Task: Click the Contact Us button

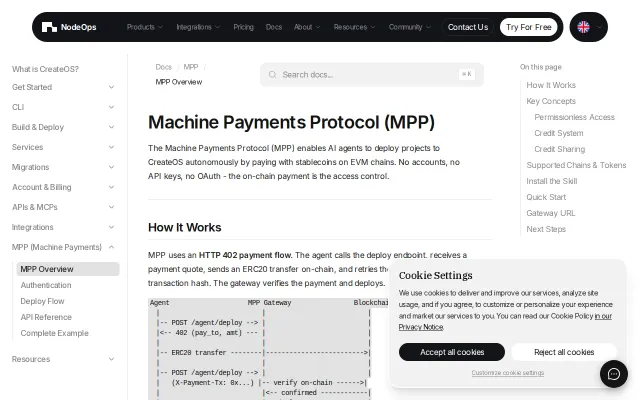Action: pos(468,27)
